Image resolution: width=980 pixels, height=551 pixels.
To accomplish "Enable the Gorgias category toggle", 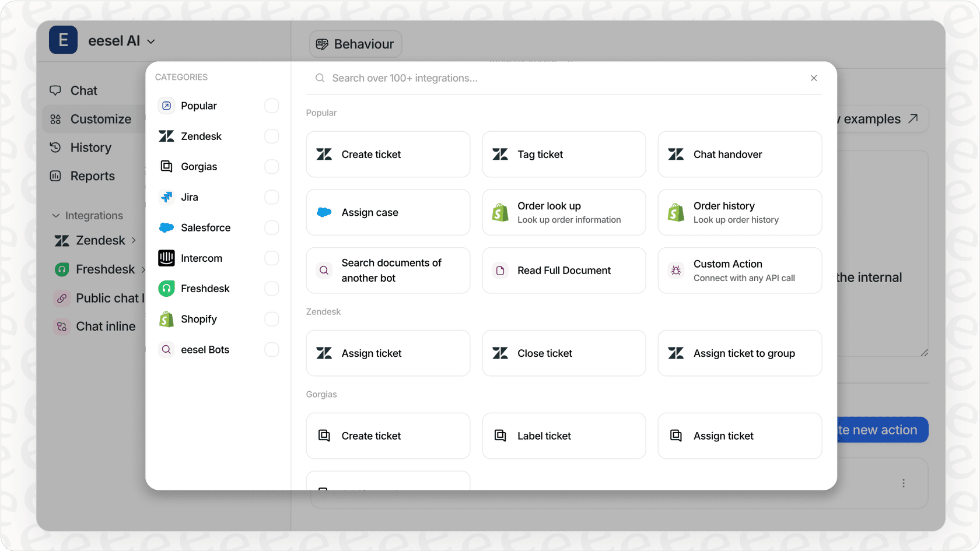I will click(x=271, y=166).
